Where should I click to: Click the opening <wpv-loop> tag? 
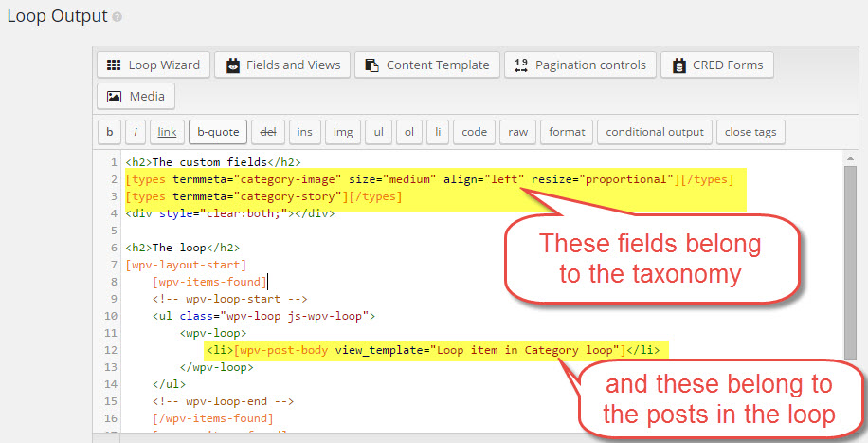click(x=213, y=333)
